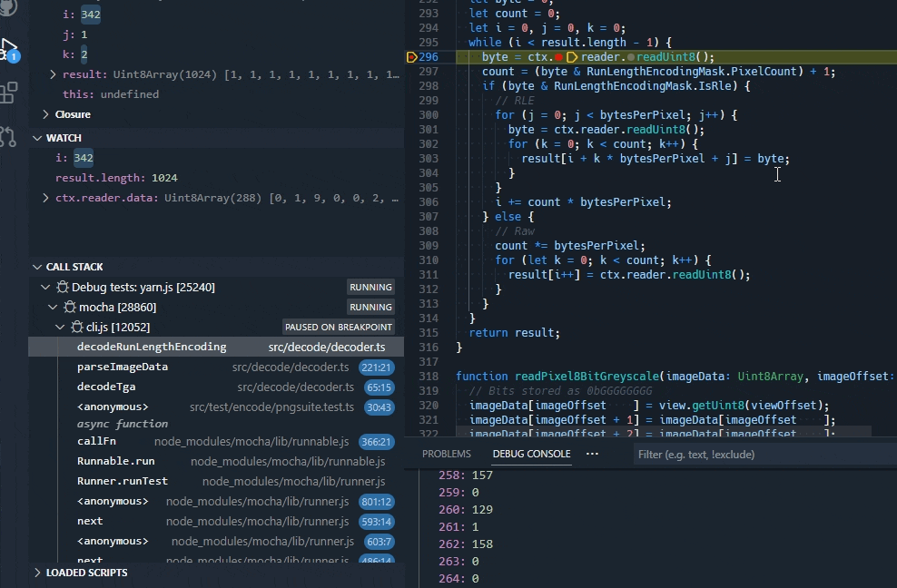The height and width of the screenshot is (588, 897).
Task: Click the 366:21 position badge
Action: pos(377,442)
